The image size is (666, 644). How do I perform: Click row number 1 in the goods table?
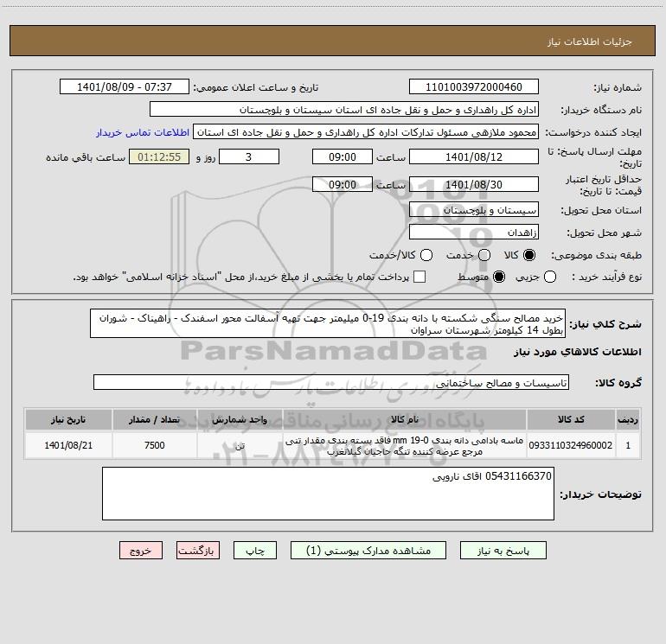(x=628, y=445)
